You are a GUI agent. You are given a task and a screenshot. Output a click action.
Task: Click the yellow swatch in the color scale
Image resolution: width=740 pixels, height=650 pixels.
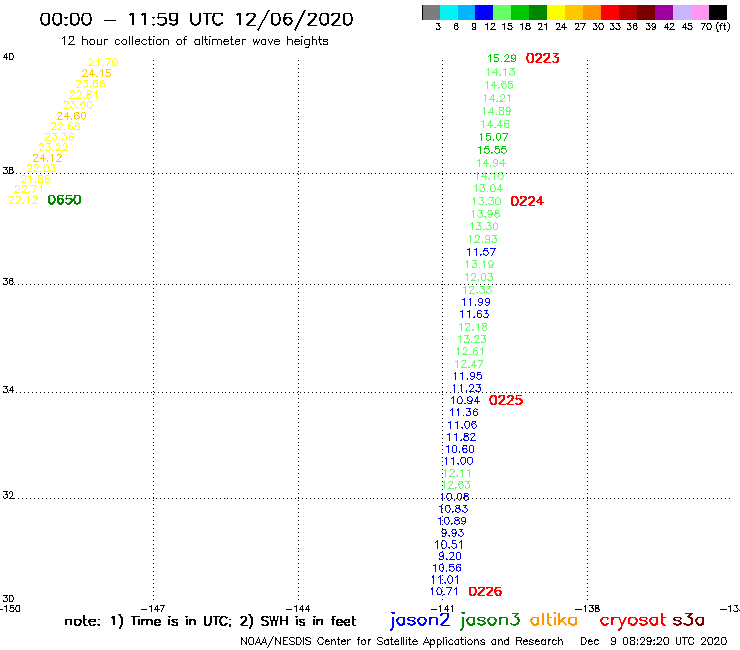pyautogui.click(x=556, y=12)
